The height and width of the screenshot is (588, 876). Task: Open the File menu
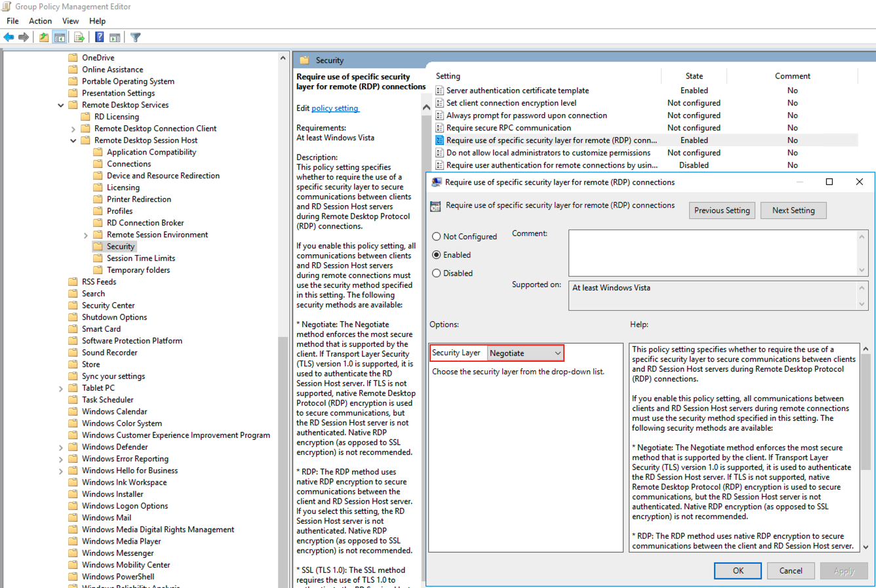[12, 21]
